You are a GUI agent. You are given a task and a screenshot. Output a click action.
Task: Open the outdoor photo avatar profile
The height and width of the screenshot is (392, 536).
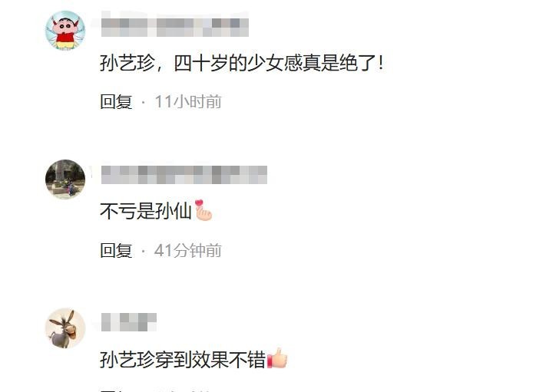tap(65, 179)
